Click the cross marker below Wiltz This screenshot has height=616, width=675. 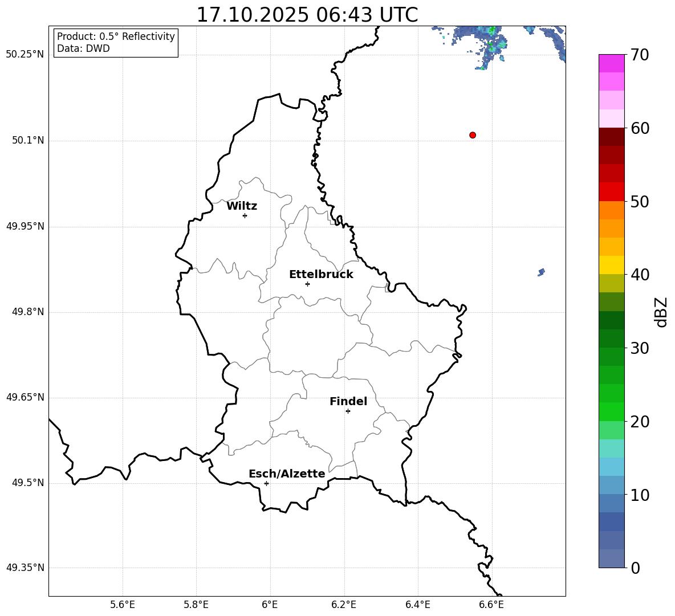[245, 215]
